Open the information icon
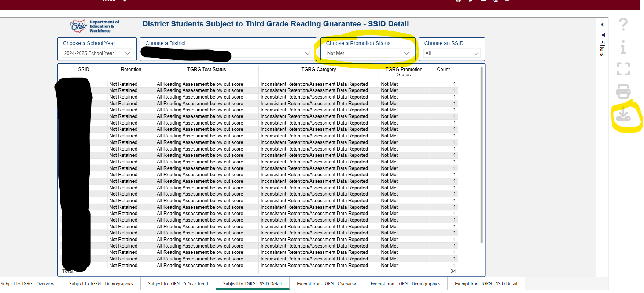 [x=623, y=47]
